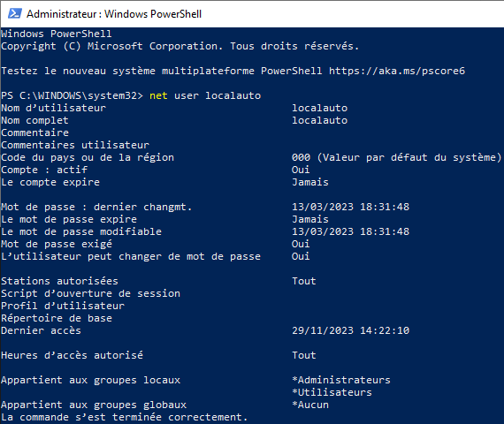Image resolution: width=504 pixels, height=424 pixels.
Task: Click the https://aka.ms/pscore6 URL
Action: [397, 71]
